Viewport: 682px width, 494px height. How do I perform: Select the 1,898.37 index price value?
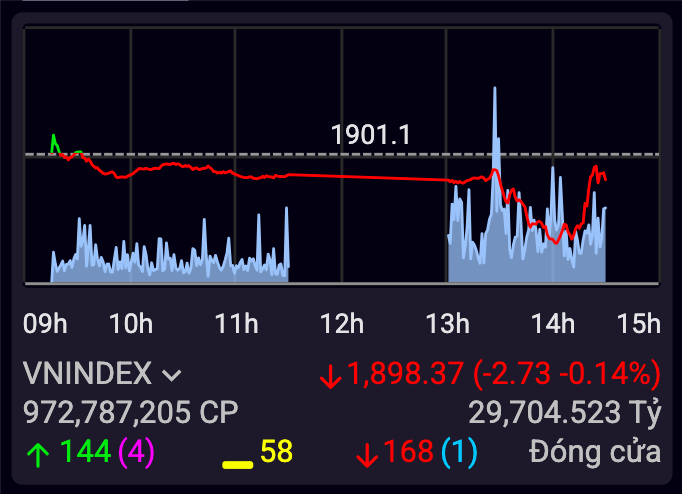(405, 373)
